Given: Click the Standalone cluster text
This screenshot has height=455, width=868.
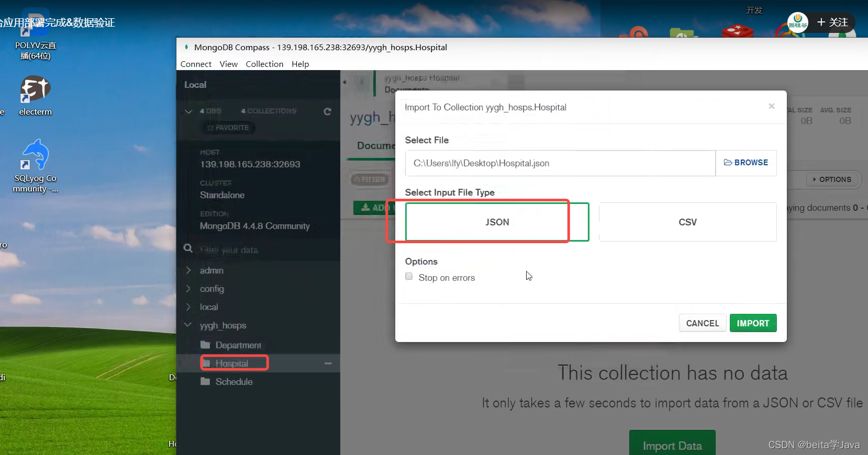Looking at the screenshot, I should point(222,195).
